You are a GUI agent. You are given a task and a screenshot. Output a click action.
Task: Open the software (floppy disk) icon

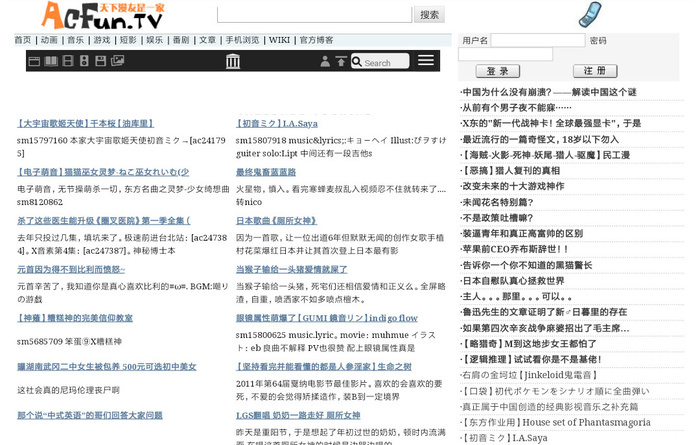click(100, 61)
